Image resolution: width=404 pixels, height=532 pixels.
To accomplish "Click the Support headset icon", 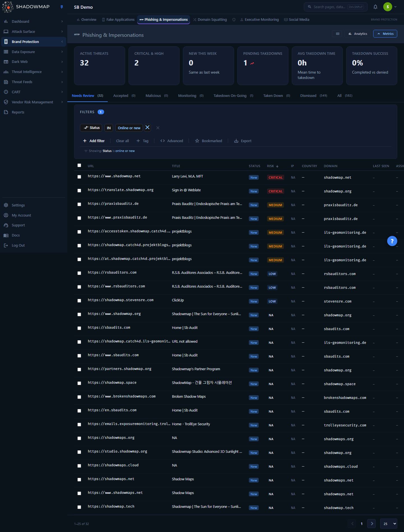I will click(x=6, y=225).
